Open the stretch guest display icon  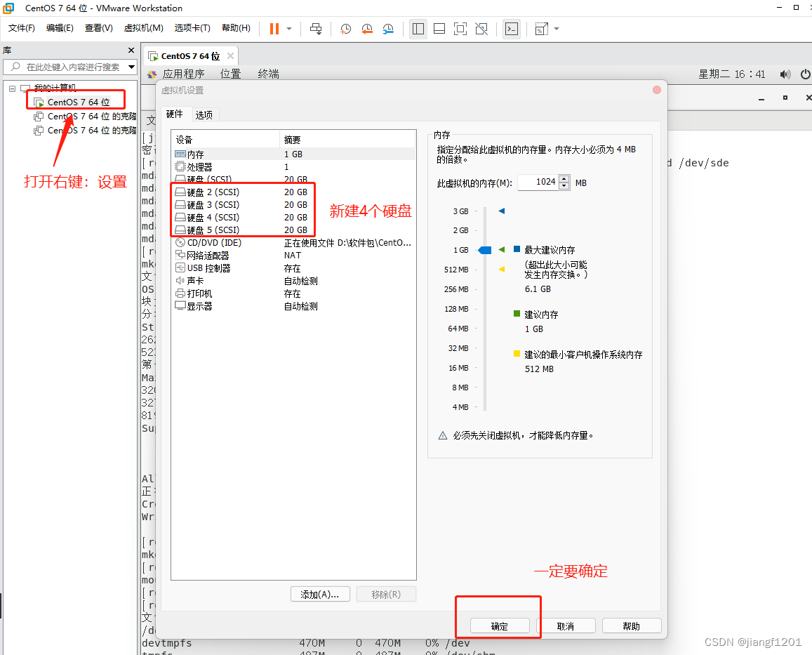541,29
